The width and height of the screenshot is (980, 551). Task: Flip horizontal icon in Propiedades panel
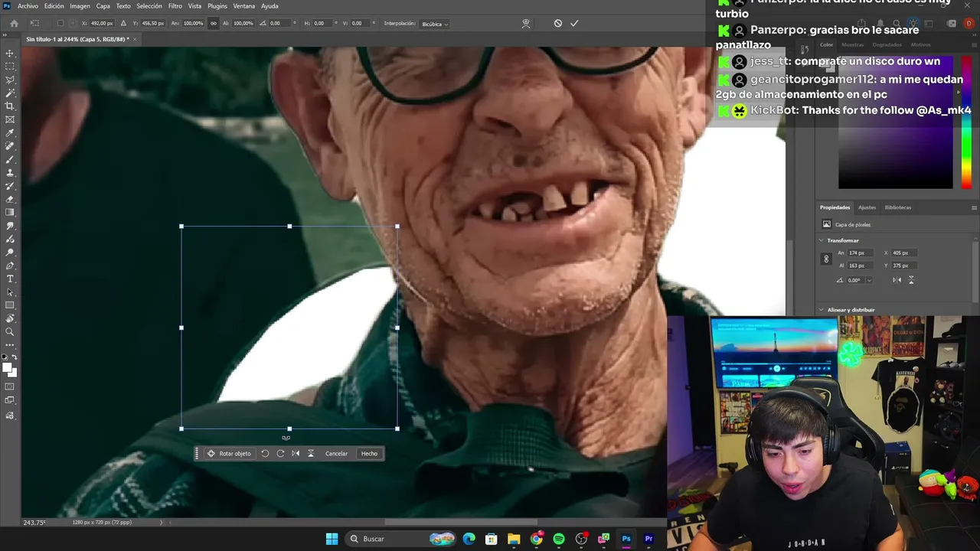click(897, 280)
